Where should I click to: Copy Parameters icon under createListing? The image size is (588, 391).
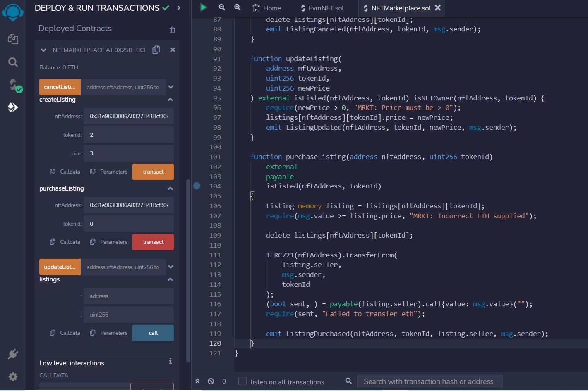click(x=93, y=172)
